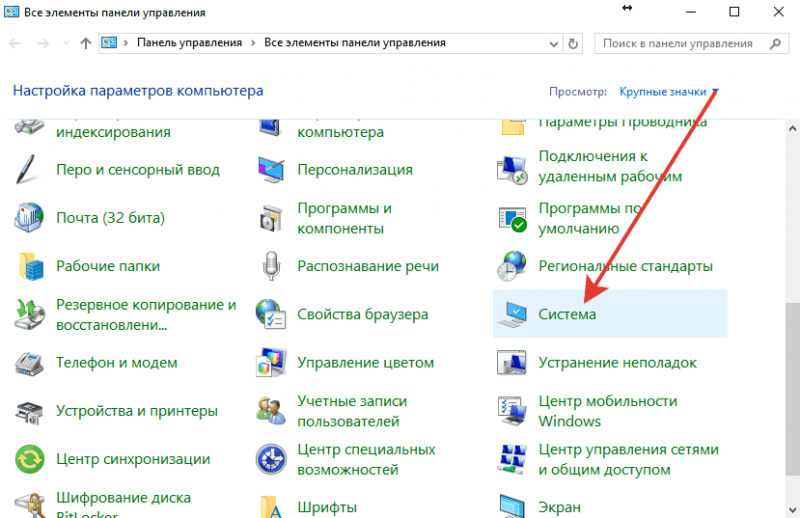Click in the Поиск в панели управления field
This screenshot has height=518, width=800.
tap(691, 44)
